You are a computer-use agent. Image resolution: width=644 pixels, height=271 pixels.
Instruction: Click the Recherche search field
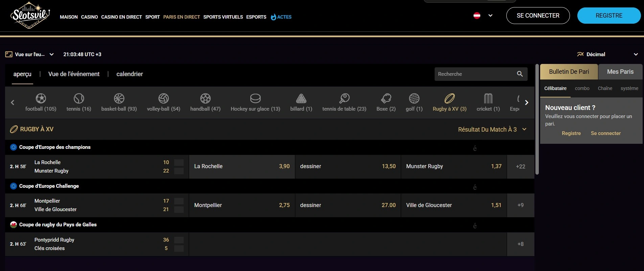474,74
